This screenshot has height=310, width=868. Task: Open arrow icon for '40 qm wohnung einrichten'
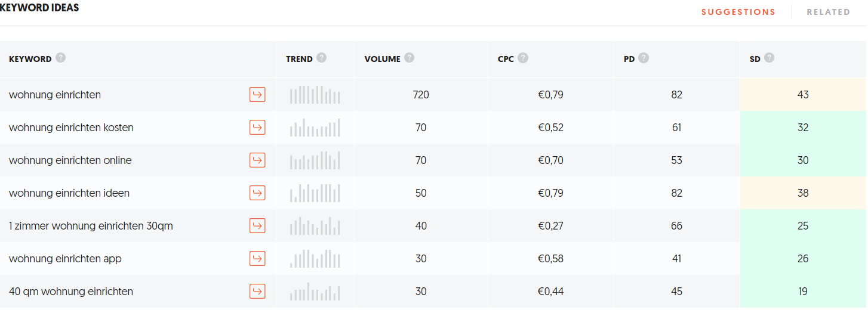(x=257, y=292)
